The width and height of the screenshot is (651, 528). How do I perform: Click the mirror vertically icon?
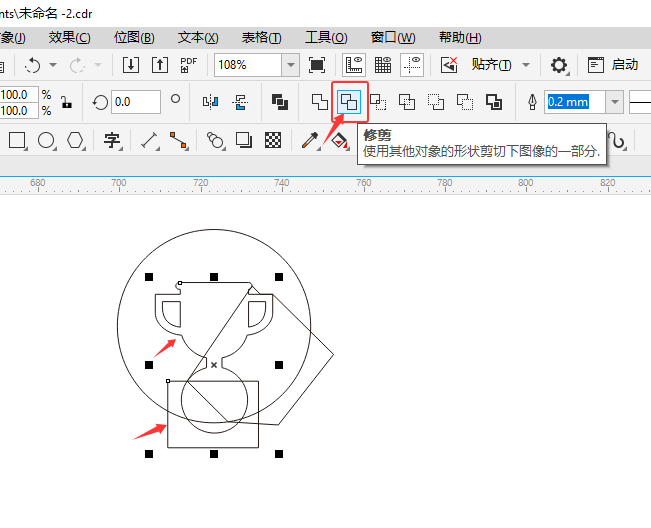[x=240, y=102]
